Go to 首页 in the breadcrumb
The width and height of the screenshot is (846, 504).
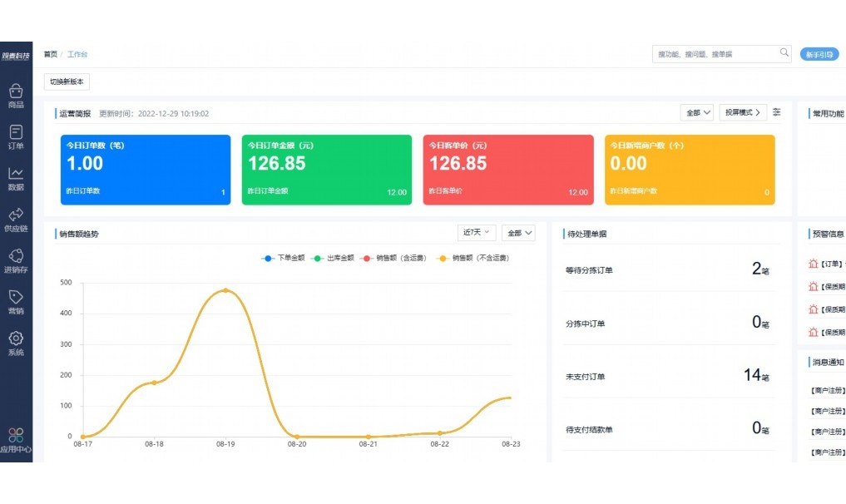point(50,53)
